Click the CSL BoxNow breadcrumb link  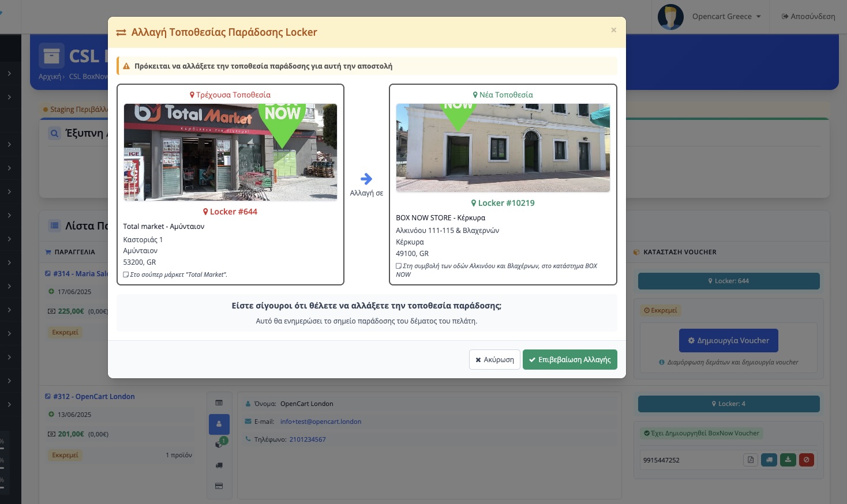tap(88, 77)
